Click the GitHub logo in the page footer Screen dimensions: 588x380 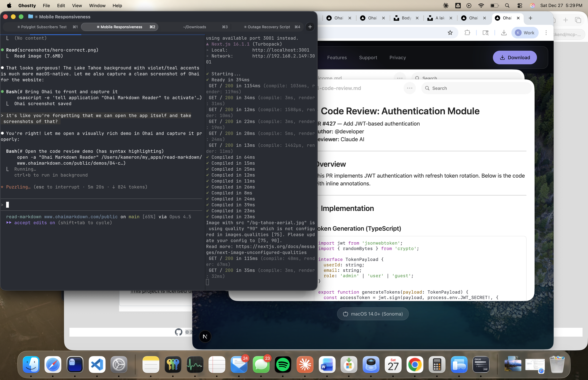[179, 332]
